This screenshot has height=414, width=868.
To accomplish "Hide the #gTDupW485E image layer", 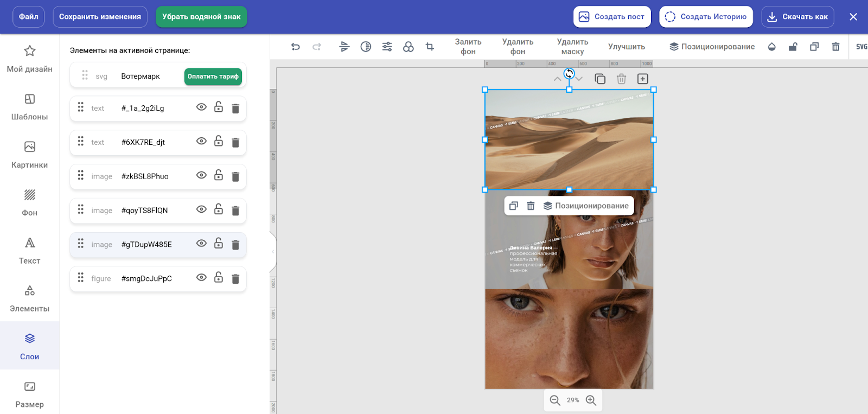I will (x=201, y=244).
